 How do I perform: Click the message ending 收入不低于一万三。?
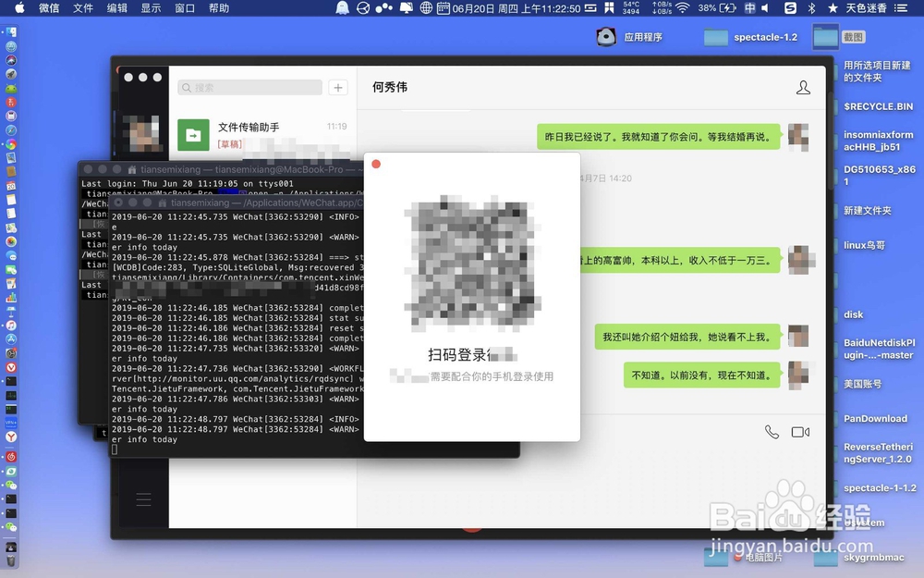680,260
